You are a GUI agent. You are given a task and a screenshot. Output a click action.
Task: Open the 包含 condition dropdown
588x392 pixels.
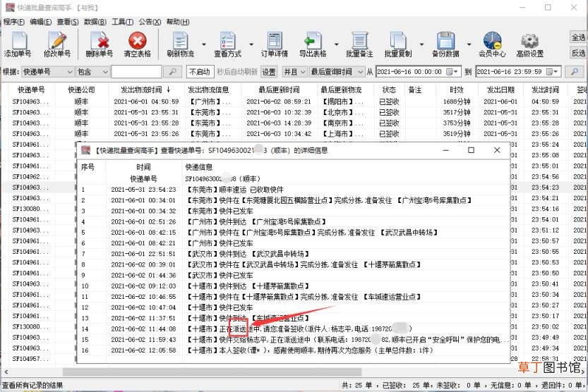[x=92, y=71]
